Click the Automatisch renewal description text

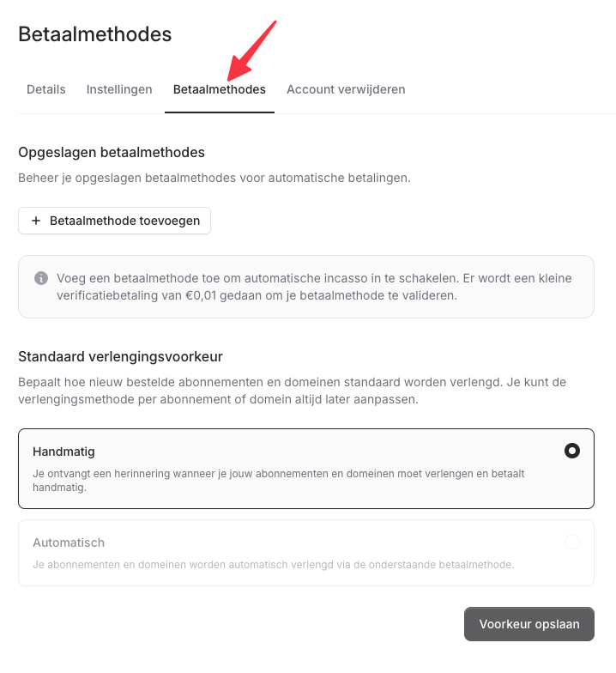(x=273, y=565)
